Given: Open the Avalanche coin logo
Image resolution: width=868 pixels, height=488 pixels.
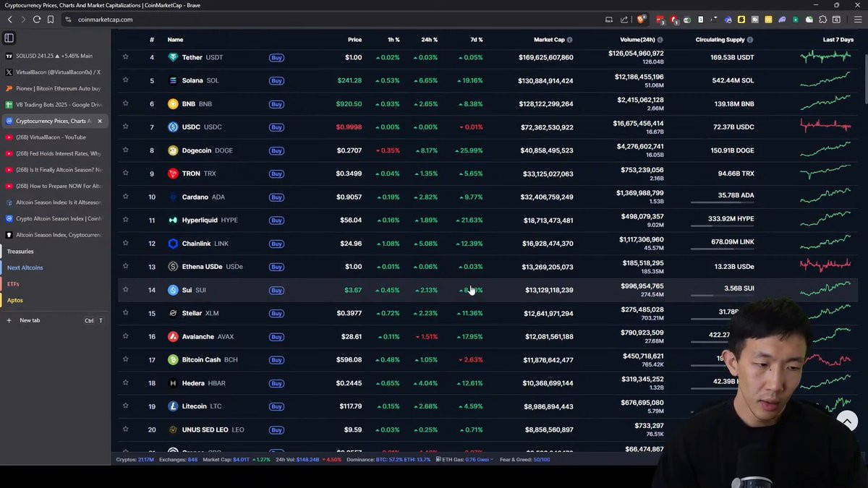Looking at the screenshot, I should 173,336.
